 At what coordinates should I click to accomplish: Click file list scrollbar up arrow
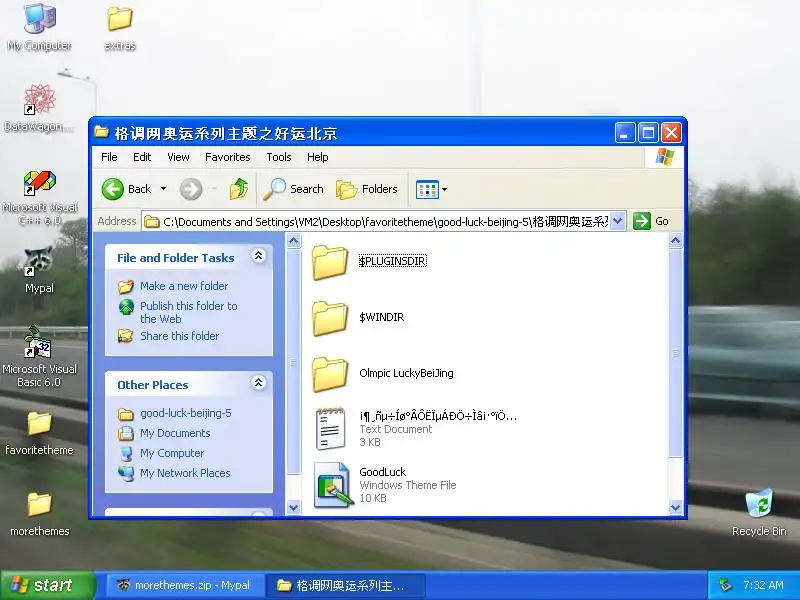[676, 240]
